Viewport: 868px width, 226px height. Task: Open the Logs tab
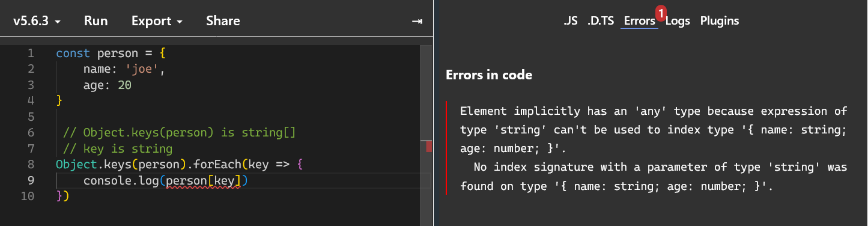click(678, 21)
